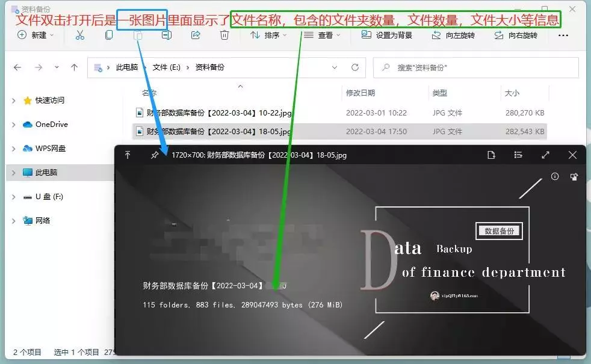Click 资料备份 in the address bar
The width and height of the screenshot is (591, 364).
coord(209,67)
